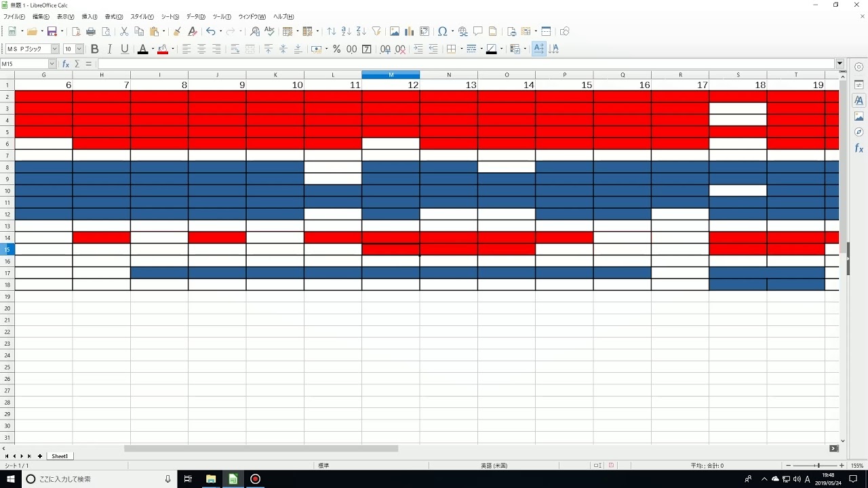
Task: Switch to the Sheet1 tab
Action: 60,456
